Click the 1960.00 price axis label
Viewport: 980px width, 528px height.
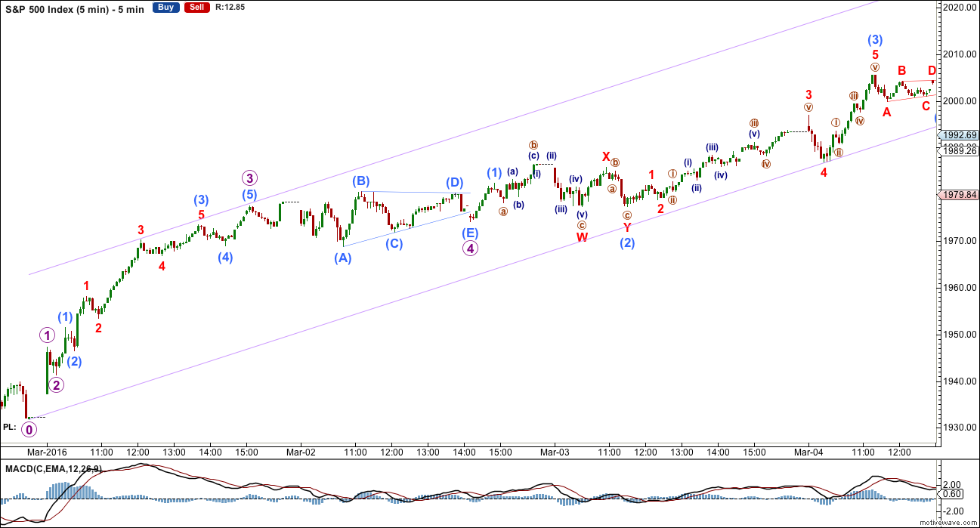click(x=960, y=288)
